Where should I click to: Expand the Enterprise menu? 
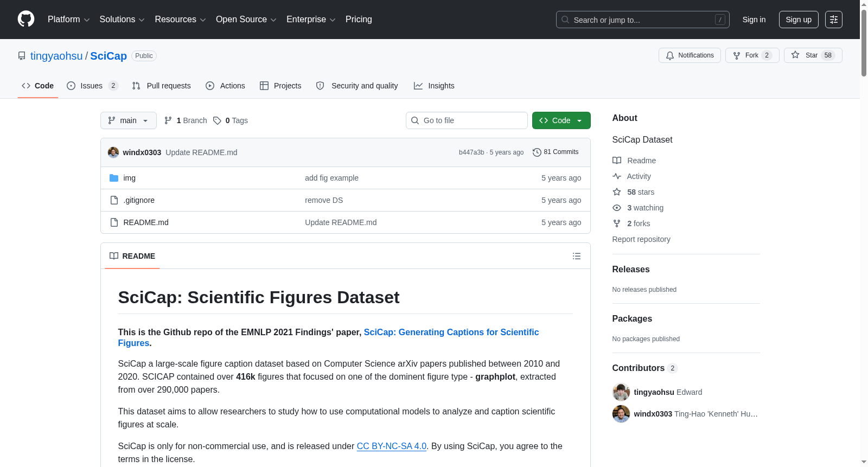pos(311,20)
